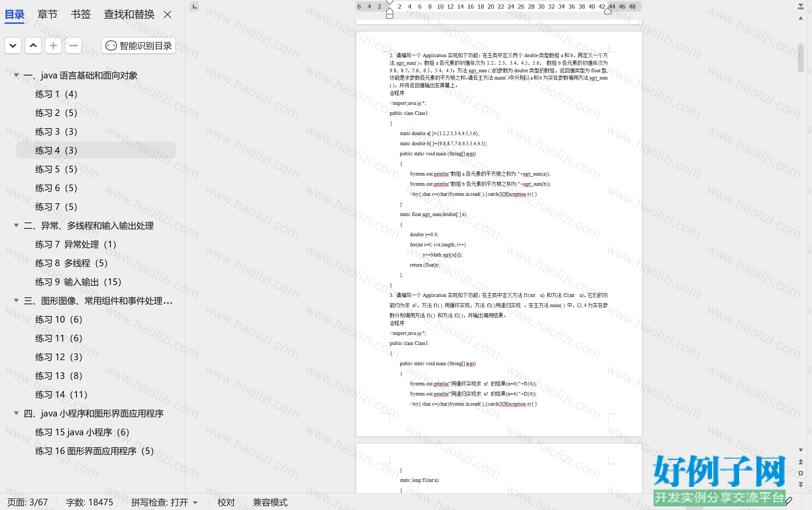Collapse the 一、java 语言基础和面向对象 section
Viewport: 812px width, 510px height.
click(x=16, y=75)
